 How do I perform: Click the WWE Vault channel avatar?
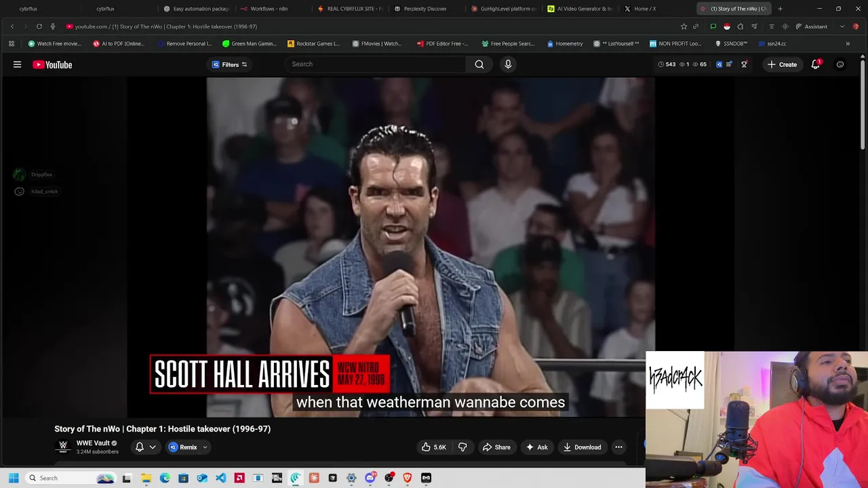(63, 447)
